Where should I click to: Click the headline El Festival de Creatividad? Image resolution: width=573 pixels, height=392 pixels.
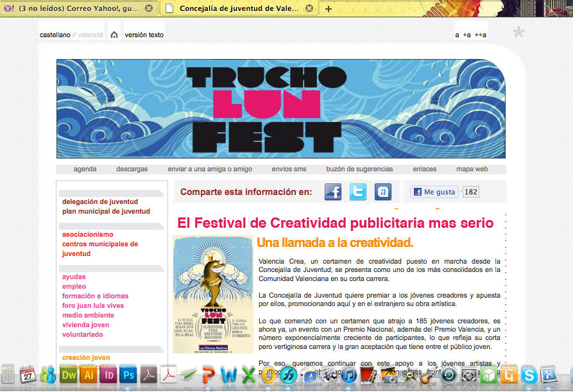(336, 223)
